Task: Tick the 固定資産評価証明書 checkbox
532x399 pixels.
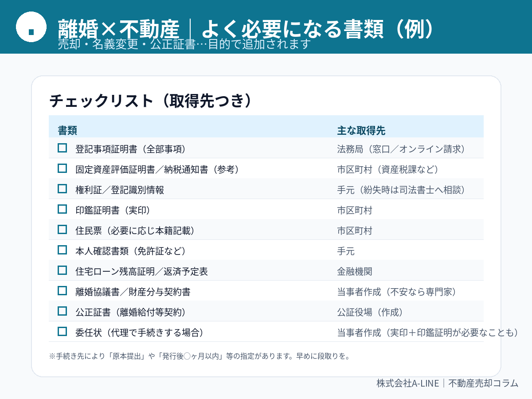Action: [x=62, y=168]
